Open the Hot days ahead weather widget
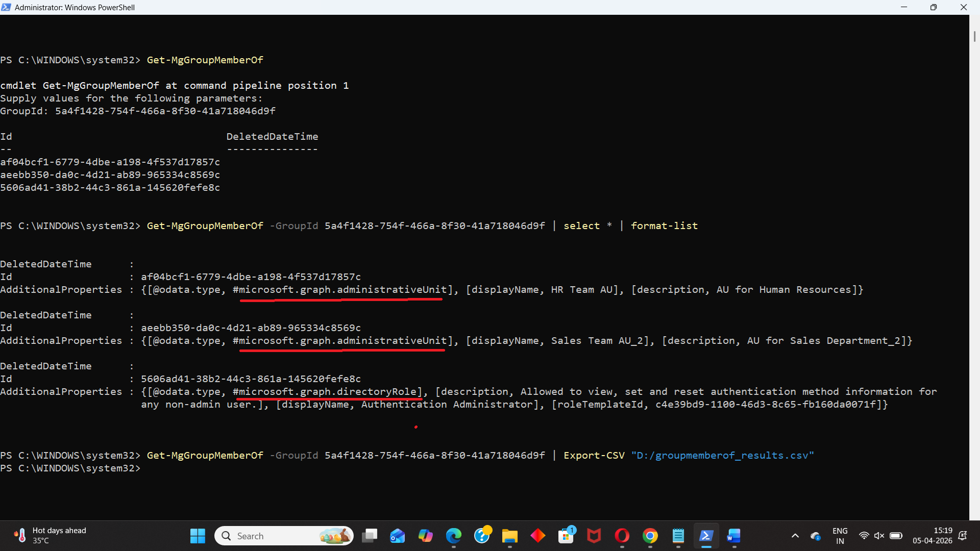The image size is (980, 551). (x=51, y=536)
